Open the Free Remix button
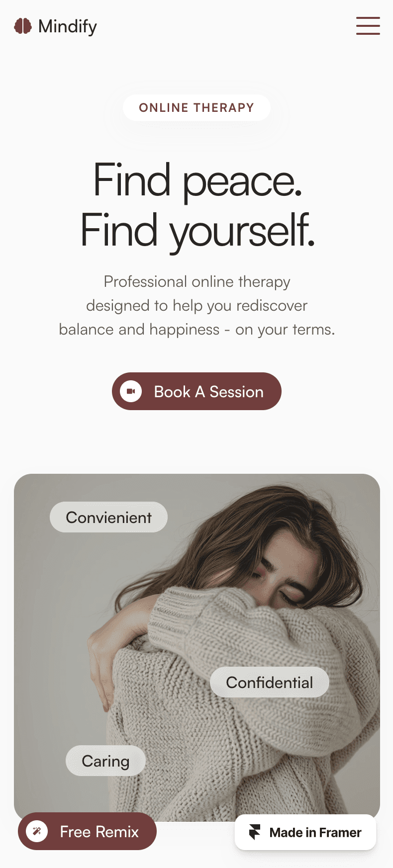 click(87, 831)
